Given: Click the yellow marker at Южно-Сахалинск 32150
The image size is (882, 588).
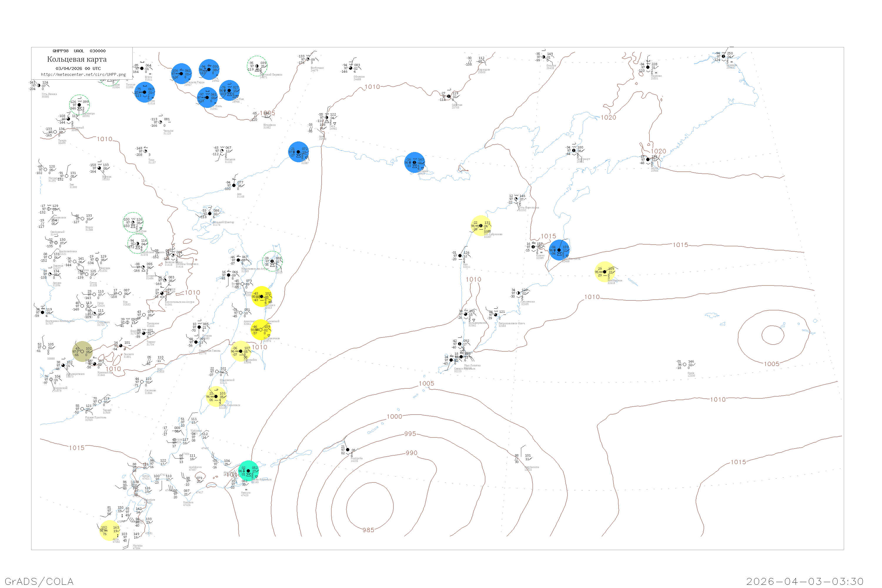Looking at the screenshot, I should point(216,396).
